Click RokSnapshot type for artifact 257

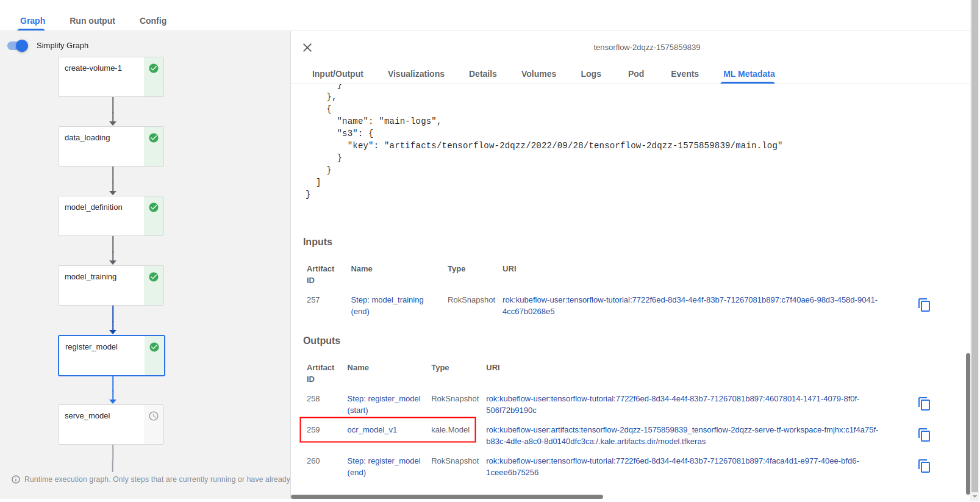471,300
